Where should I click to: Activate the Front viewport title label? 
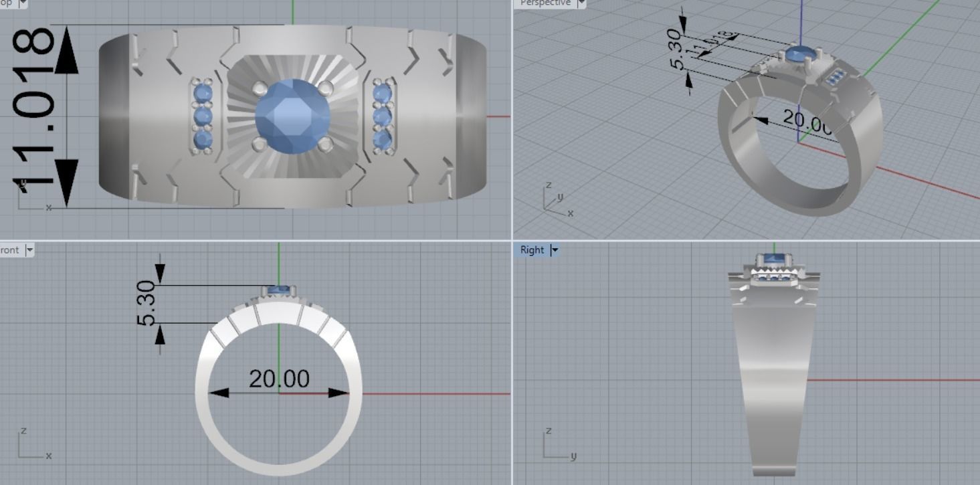[10, 250]
